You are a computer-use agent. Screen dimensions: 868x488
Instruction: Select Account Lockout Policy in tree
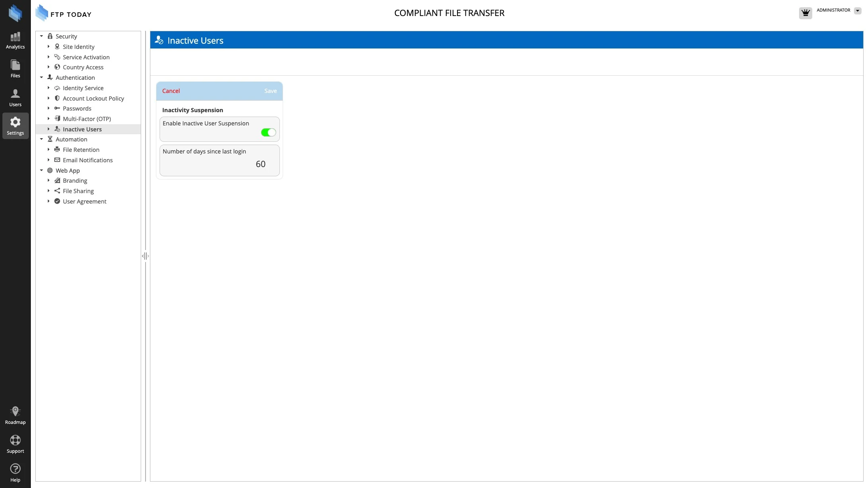[x=93, y=99]
